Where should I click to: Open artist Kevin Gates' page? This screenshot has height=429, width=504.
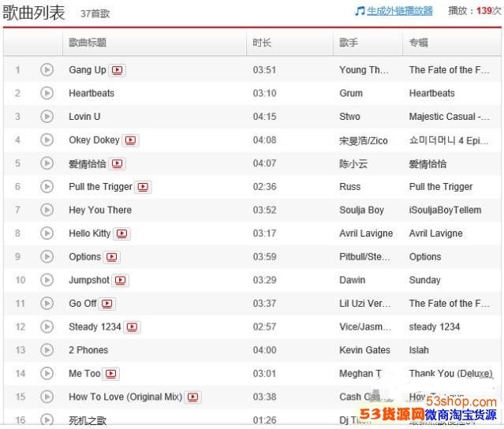tap(364, 350)
